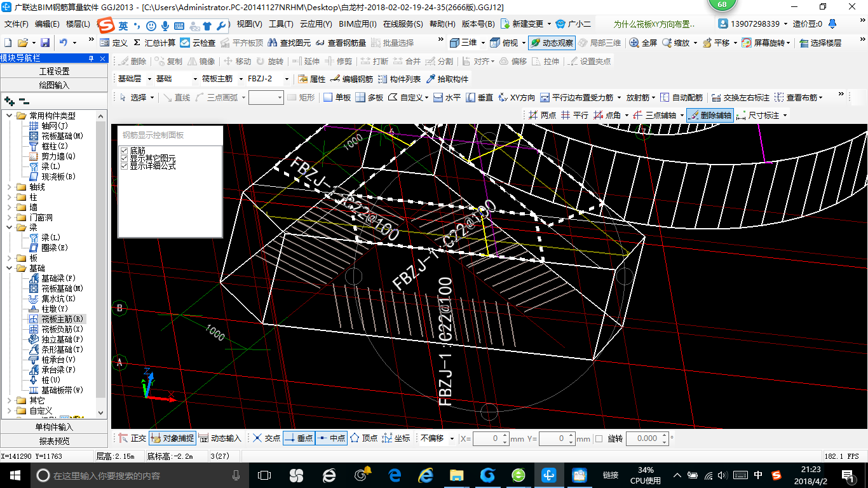
Task: Toggle 中点 midpoint snap
Action: [331, 438]
